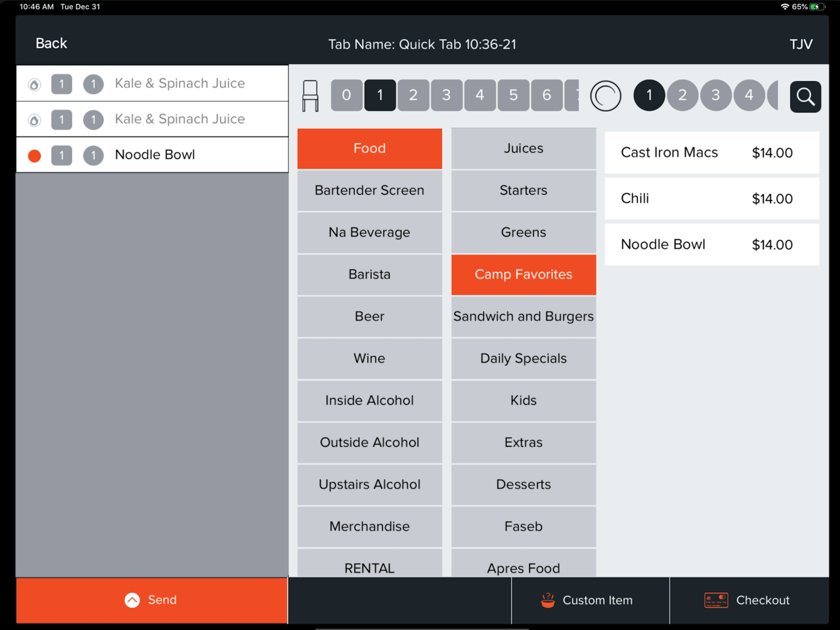Viewport: 840px width, 630px height.
Task: Tap the orange dot beside Noodle Bowl
Action: [34, 156]
